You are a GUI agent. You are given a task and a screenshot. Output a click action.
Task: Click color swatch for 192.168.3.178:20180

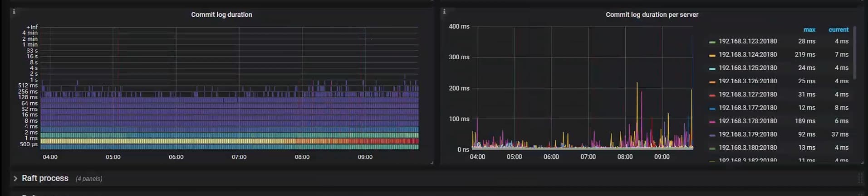pos(712,122)
